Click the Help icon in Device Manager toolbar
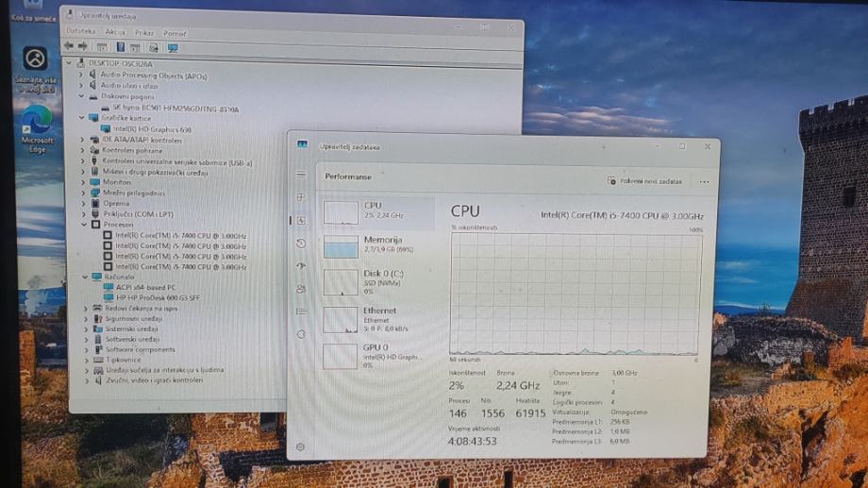Image resolution: width=868 pixels, height=488 pixels. pos(120,47)
